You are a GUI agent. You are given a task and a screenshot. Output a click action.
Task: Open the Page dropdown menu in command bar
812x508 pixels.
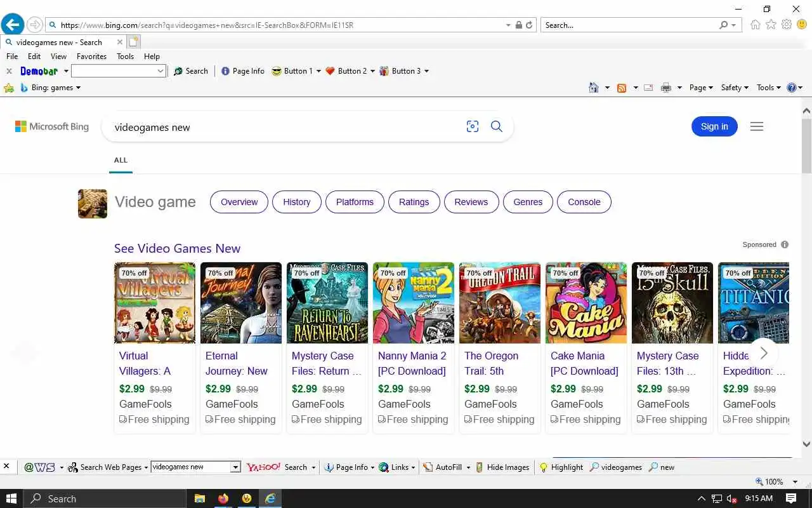(x=701, y=88)
